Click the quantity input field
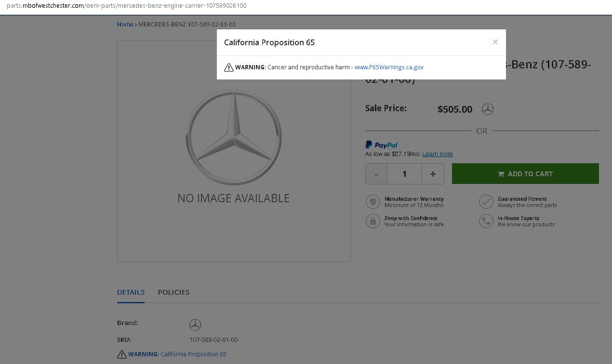This screenshot has height=364, width=612. point(404,174)
